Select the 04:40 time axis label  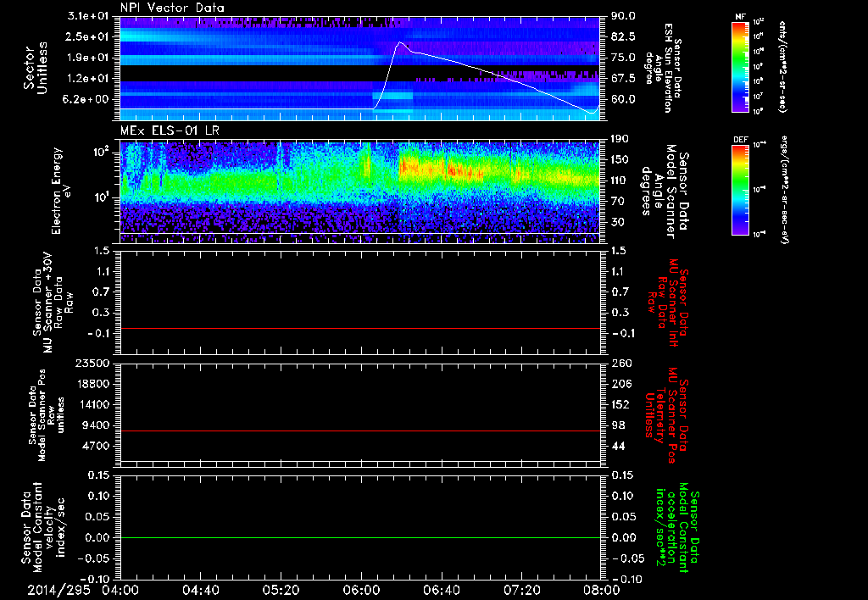coord(200,590)
